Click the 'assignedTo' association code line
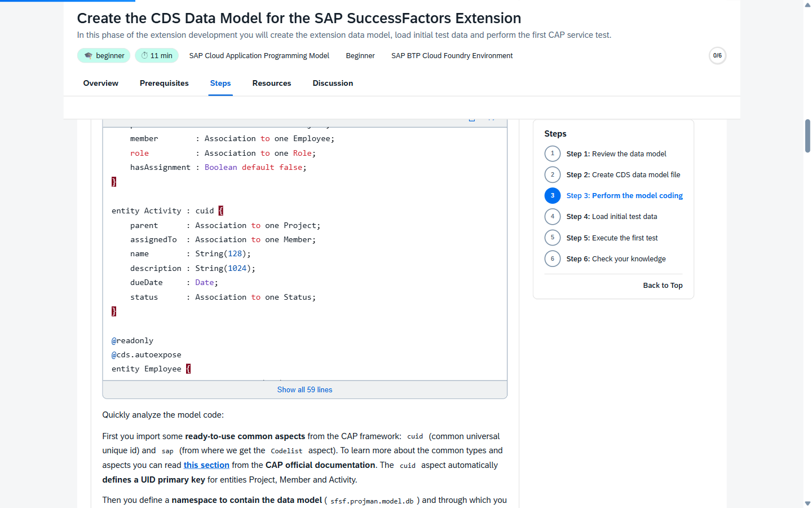Viewport: 812px width, 508px height. [223, 239]
